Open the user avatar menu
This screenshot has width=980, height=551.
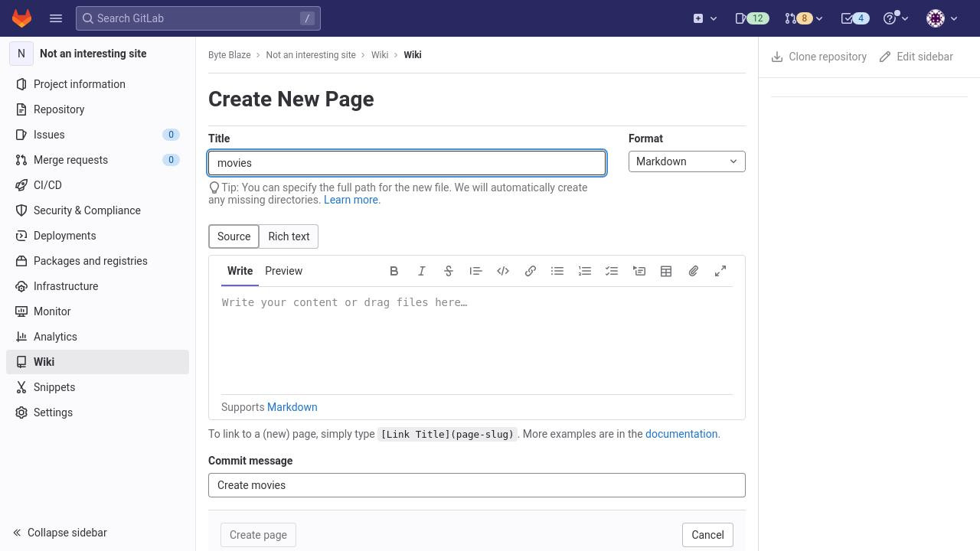click(x=942, y=18)
